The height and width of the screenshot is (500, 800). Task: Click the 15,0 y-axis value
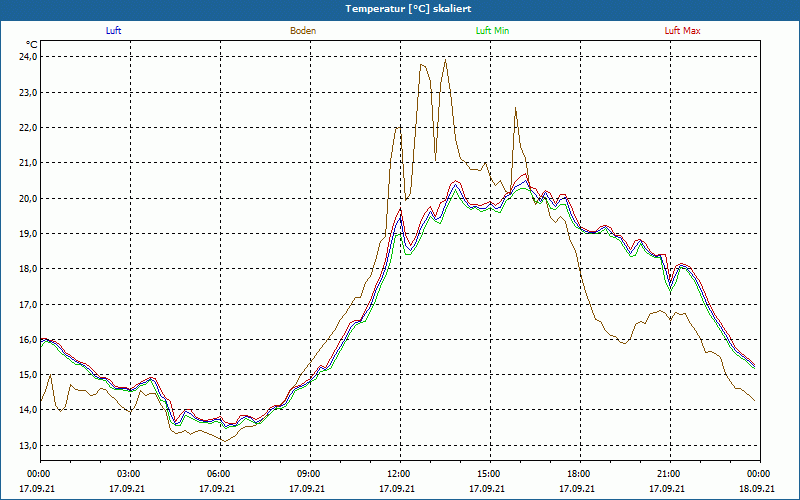tap(29, 375)
